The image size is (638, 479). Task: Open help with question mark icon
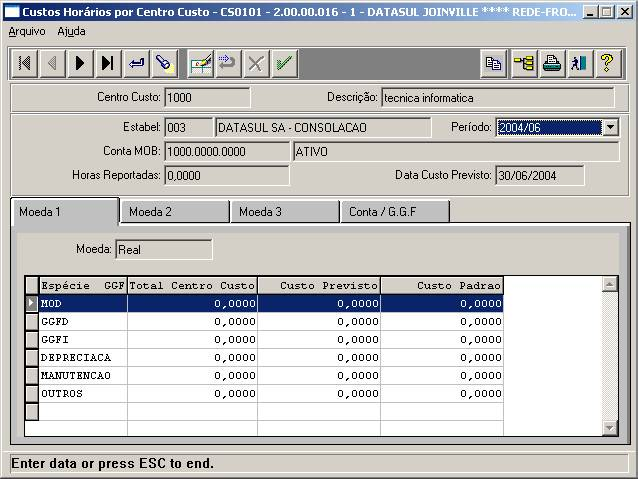(607, 63)
